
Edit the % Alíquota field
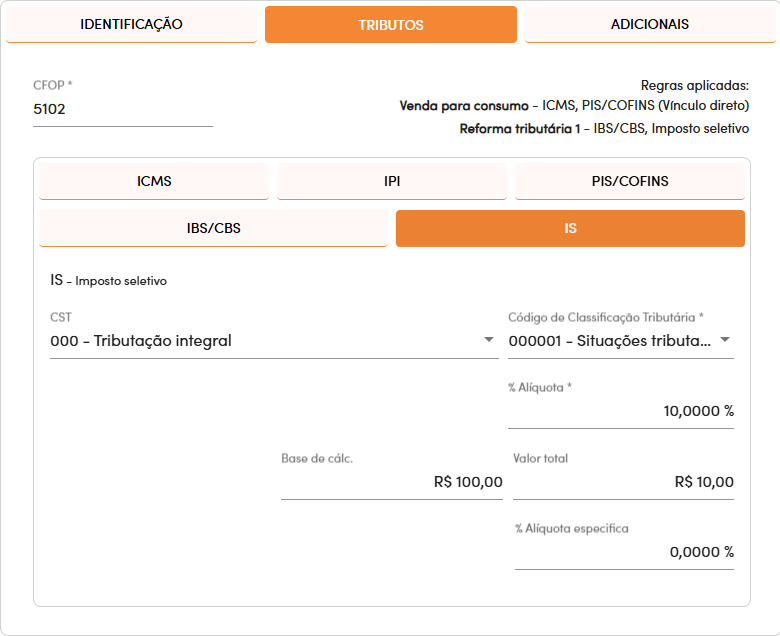pyautogui.click(x=621, y=411)
